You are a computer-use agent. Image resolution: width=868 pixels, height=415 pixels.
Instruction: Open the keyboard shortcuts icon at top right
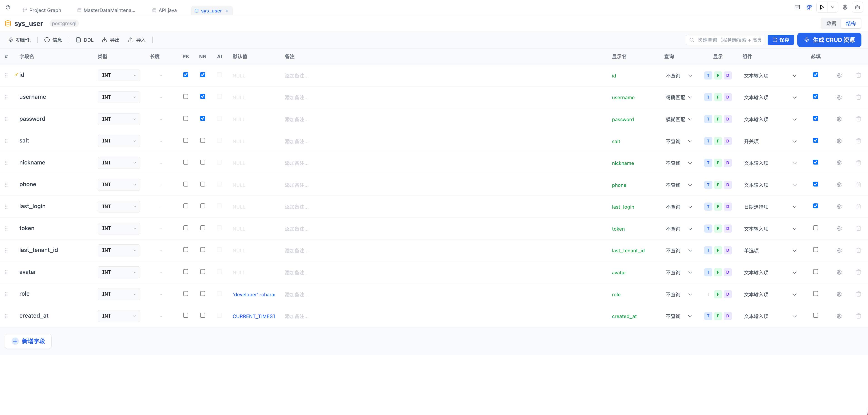pos(797,7)
